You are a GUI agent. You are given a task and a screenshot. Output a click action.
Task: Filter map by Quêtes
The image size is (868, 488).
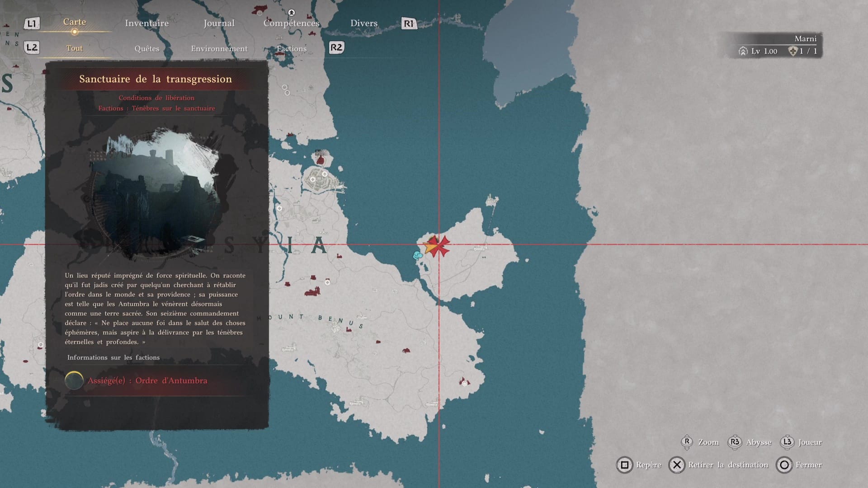pos(146,48)
